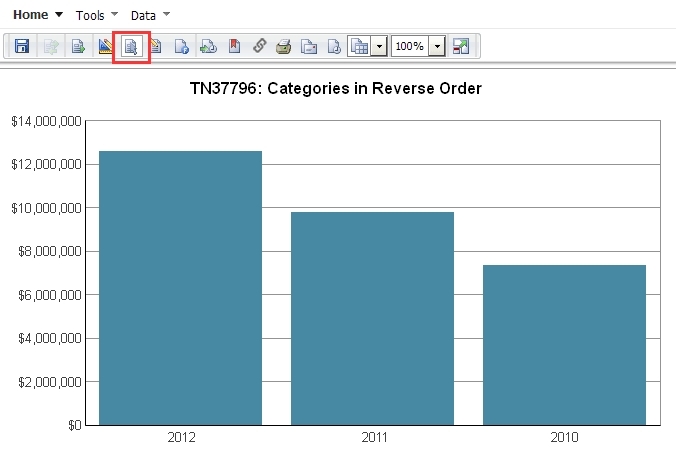Open the Home menu
Viewport: 676px width, 456px height.
pyautogui.click(x=37, y=15)
